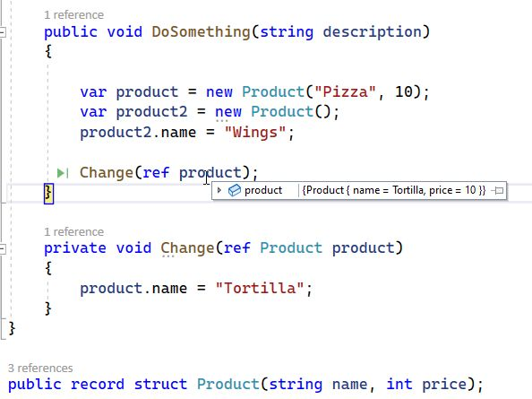Click the "Pizza" string literal

point(345,92)
